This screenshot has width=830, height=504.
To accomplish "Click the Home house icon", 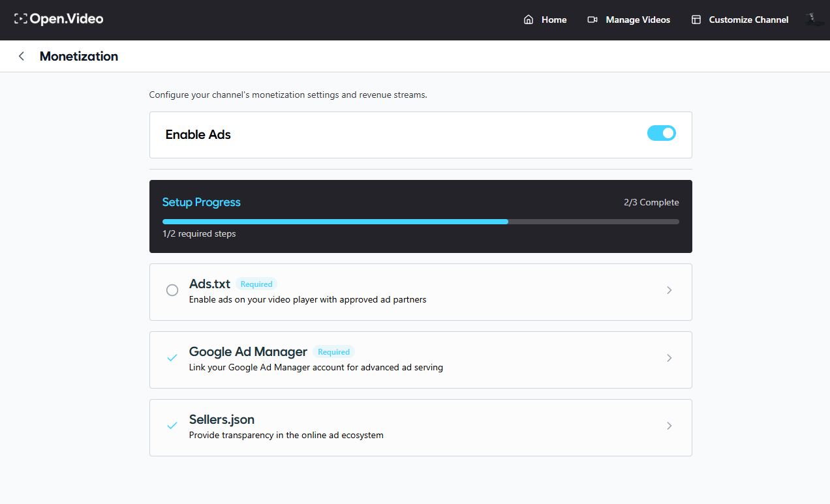I will coord(529,20).
